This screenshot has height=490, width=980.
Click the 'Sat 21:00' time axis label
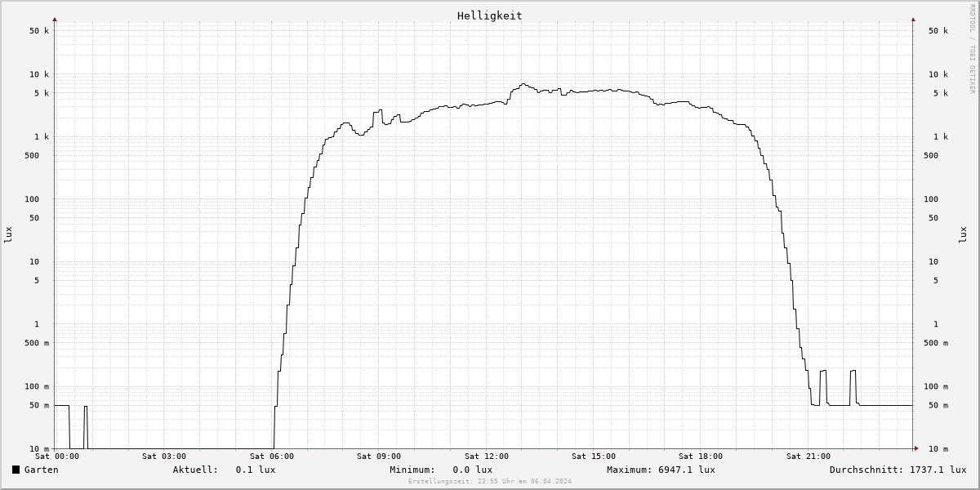click(808, 457)
